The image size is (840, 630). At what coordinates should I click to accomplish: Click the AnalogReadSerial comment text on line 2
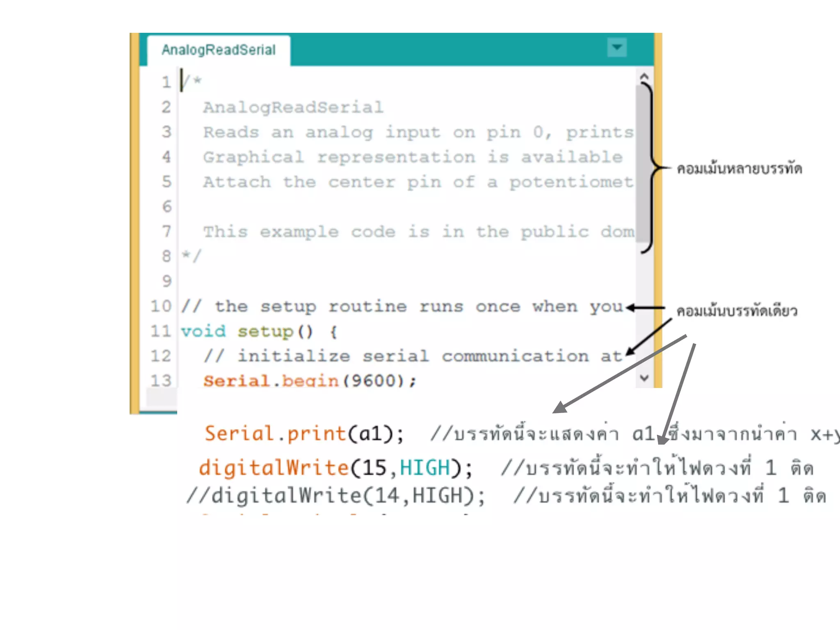click(293, 107)
